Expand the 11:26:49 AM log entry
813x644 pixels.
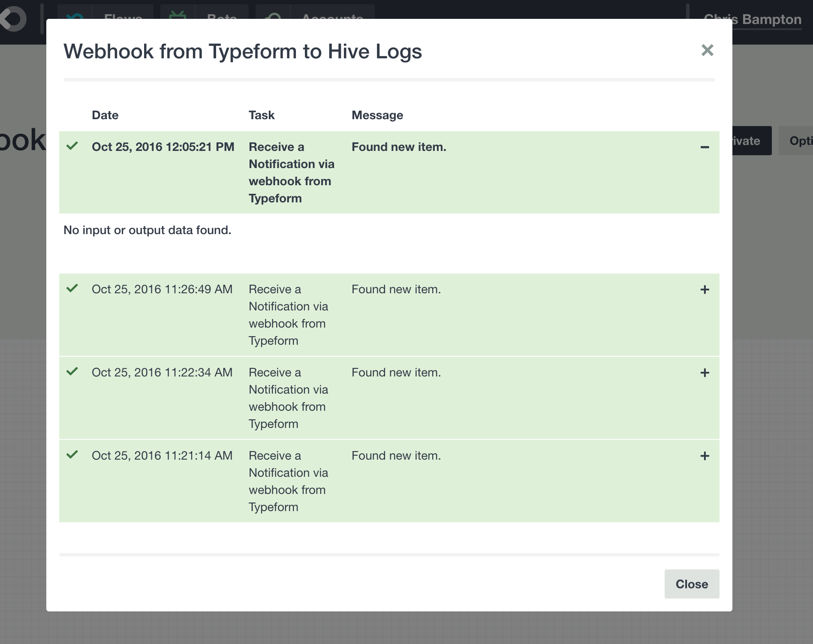point(705,290)
